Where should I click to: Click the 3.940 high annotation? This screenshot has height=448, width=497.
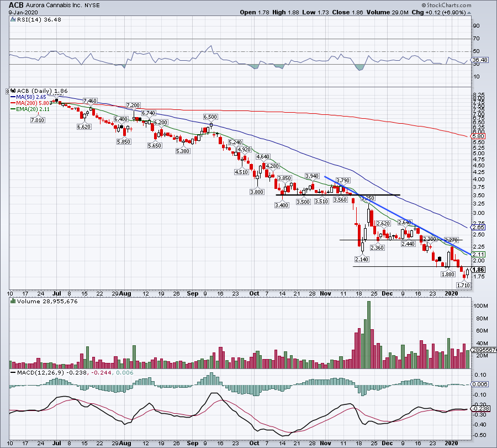click(312, 176)
